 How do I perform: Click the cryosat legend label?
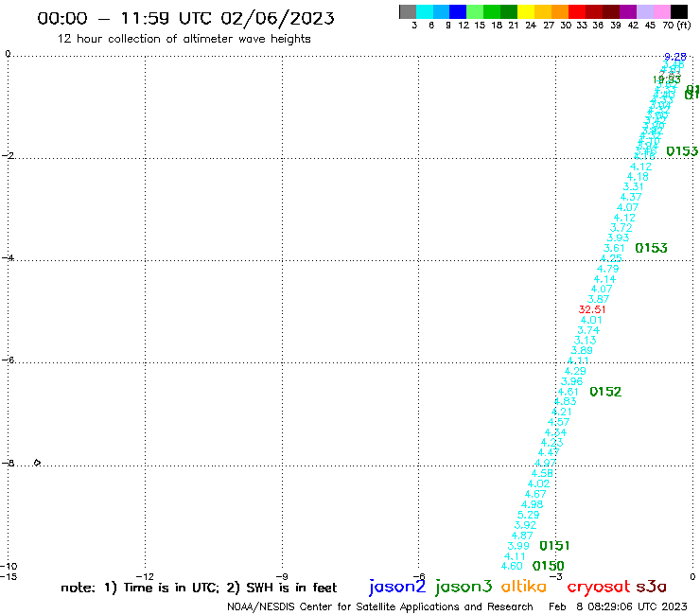click(599, 588)
